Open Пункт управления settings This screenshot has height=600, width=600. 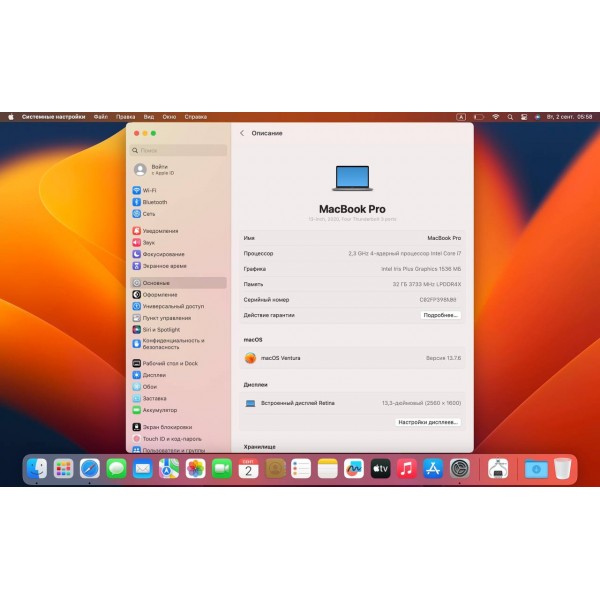[x=161, y=318]
